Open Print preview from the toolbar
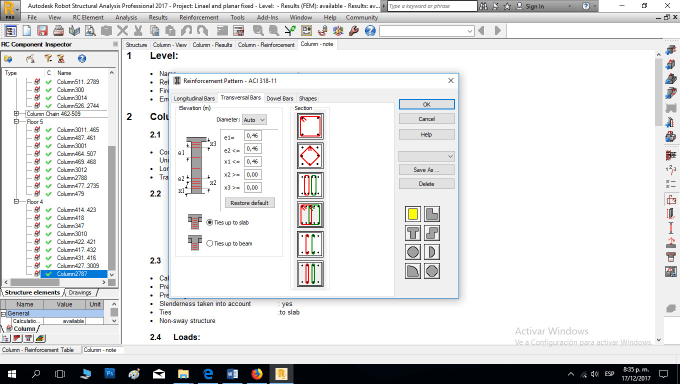680x384 pixels. click(x=90, y=31)
